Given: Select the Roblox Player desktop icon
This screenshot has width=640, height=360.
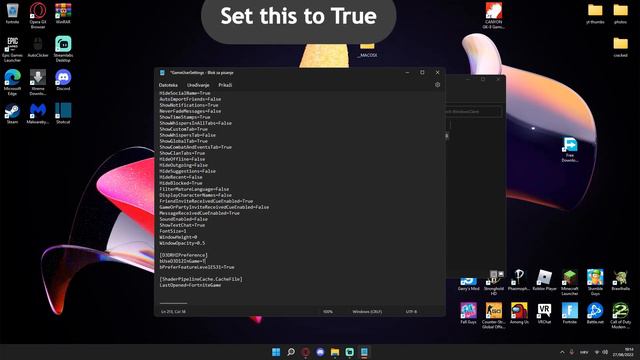Looking at the screenshot, I should tap(544, 280).
